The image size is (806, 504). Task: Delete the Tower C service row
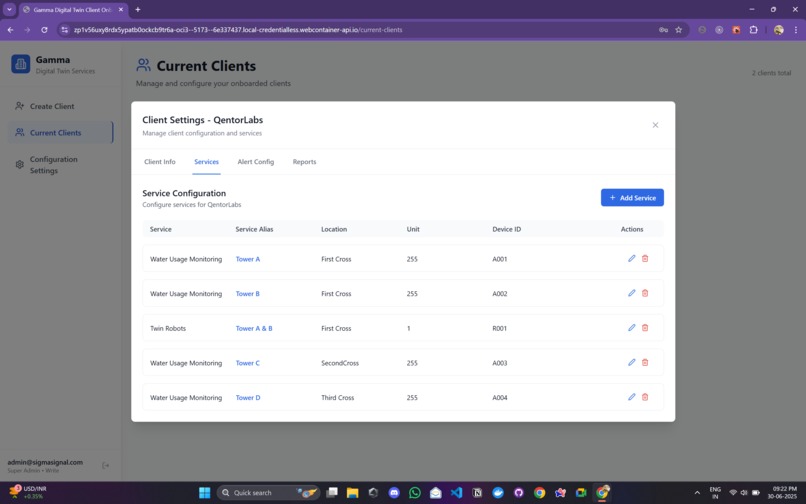[x=645, y=362]
